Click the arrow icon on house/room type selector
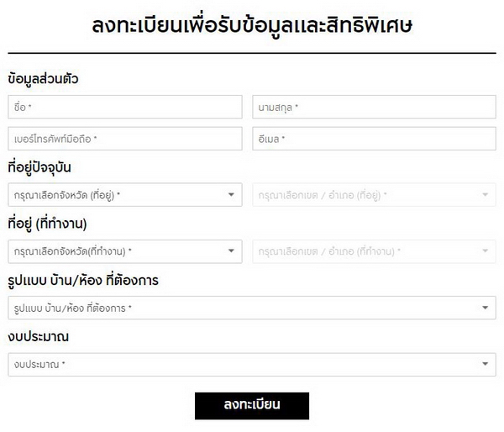Image resolution: width=504 pixels, height=432 pixels. coord(485,308)
